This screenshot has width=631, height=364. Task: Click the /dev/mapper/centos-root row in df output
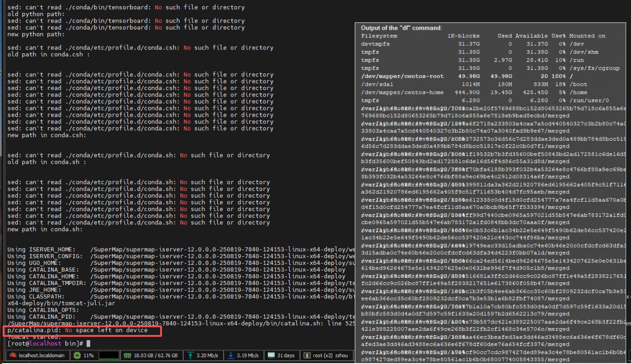tap(402, 76)
